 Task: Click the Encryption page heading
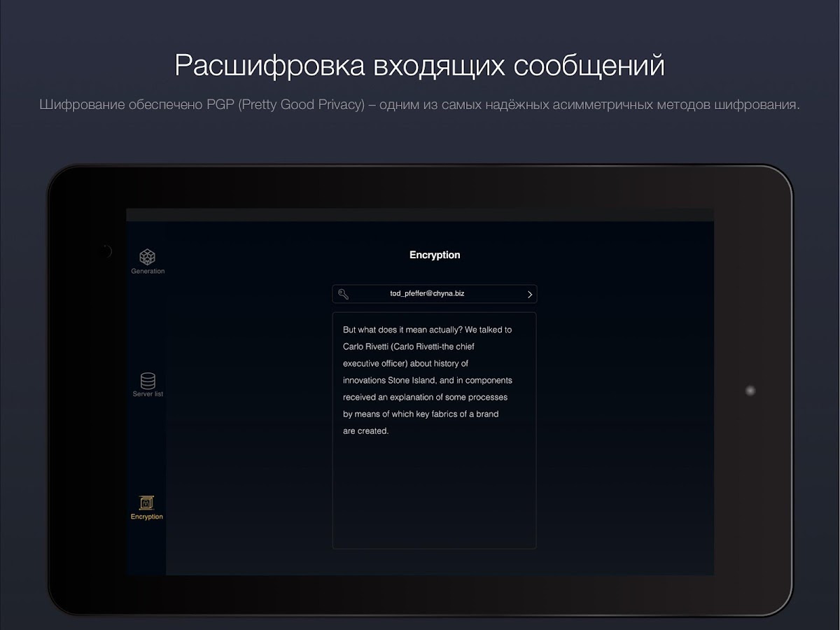pyautogui.click(x=435, y=255)
